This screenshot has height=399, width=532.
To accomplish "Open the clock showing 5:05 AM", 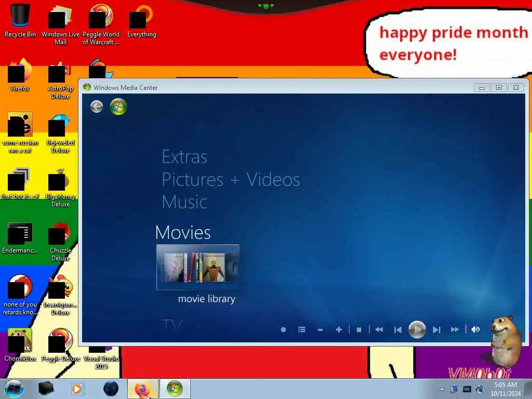I will (x=506, y=389).
